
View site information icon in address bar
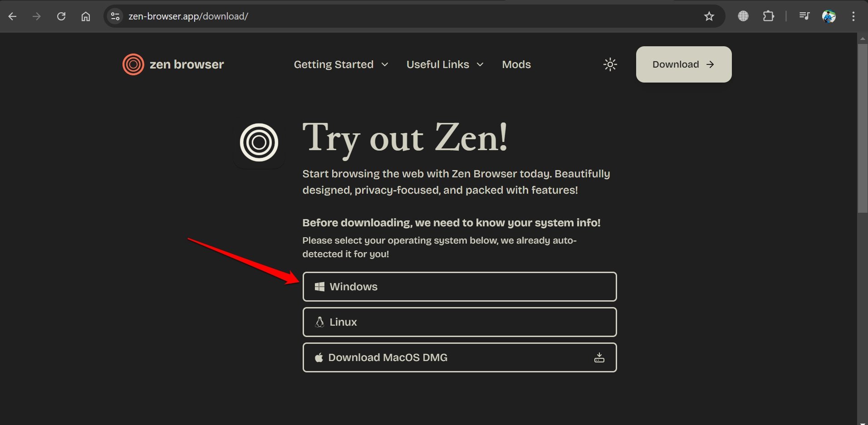coord(115,16)
